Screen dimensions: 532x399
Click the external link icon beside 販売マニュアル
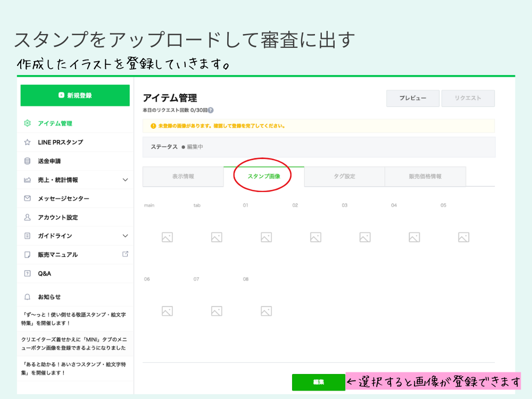click(125, 254)
